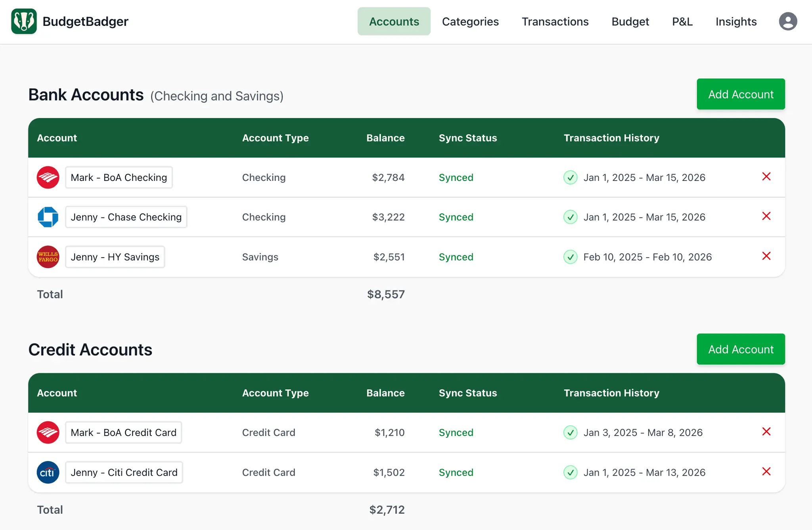The height and width of the screenshot is (530, 812).
Task: Click Transaction History header in Bank Accounts table
Action: click(x=611, y=138)
